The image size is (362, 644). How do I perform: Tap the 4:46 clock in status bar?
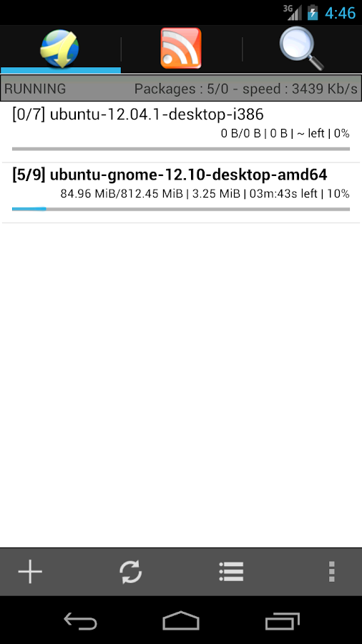pos(340,13)
